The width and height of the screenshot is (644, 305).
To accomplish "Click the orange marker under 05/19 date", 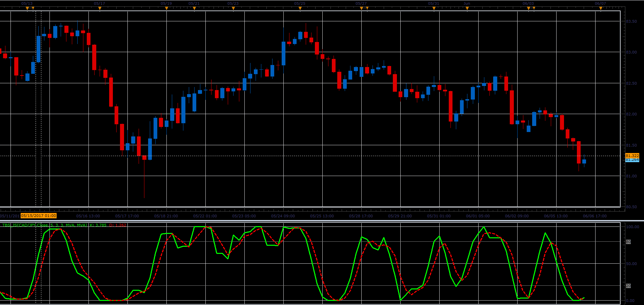I will [166, 8].
